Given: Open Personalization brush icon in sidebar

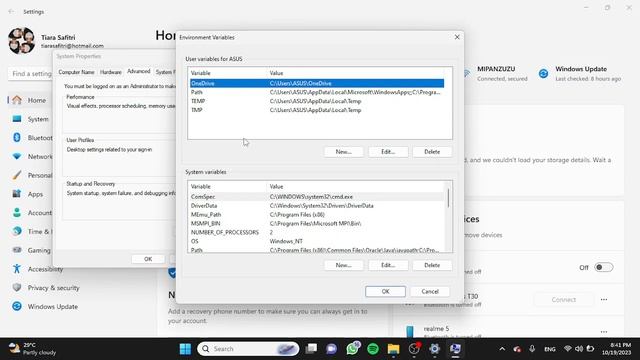Looking at the screenshot, I should [17, 175].
